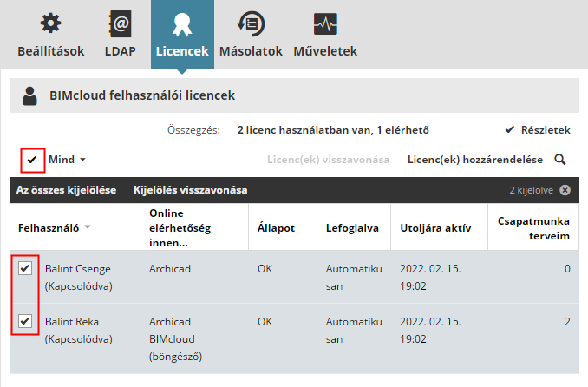The height and width of the screenshot is (387, 588).
Task: Click the Beállítások gear icon
Action: [x=51, y=23]
